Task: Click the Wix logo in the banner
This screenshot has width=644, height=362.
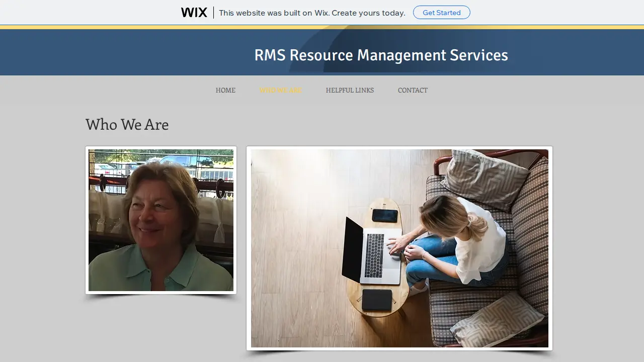Action: click(x=194, y=13)
